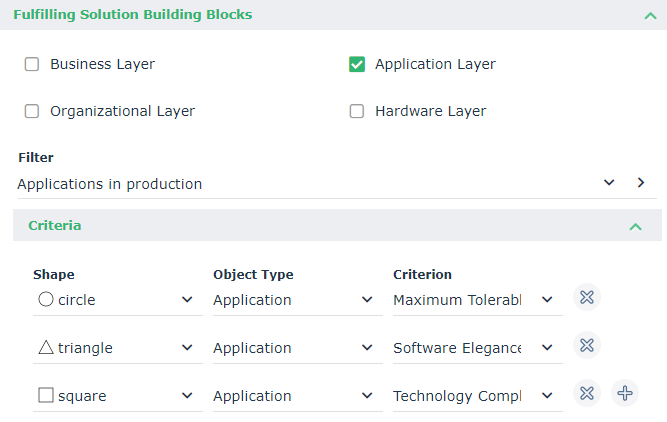Tick the Organizational Layer checkbox
Screen dimensions: 667x422
[32, 111]
